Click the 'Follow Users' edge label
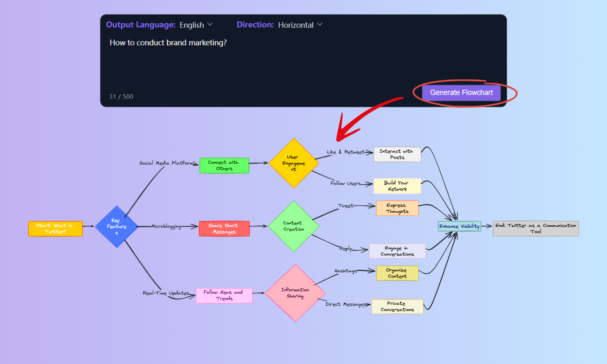Viewport: 607px width, 364px height. click(345, 183)
